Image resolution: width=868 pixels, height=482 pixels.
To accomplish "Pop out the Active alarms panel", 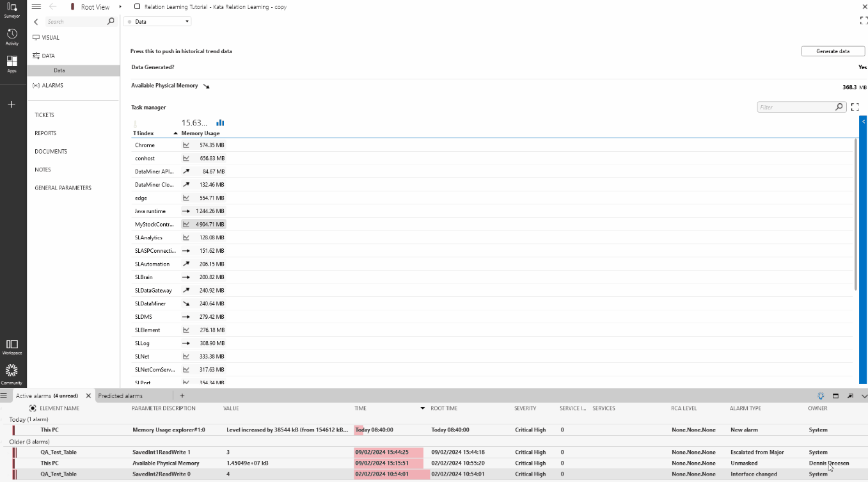I will point(849,396).
